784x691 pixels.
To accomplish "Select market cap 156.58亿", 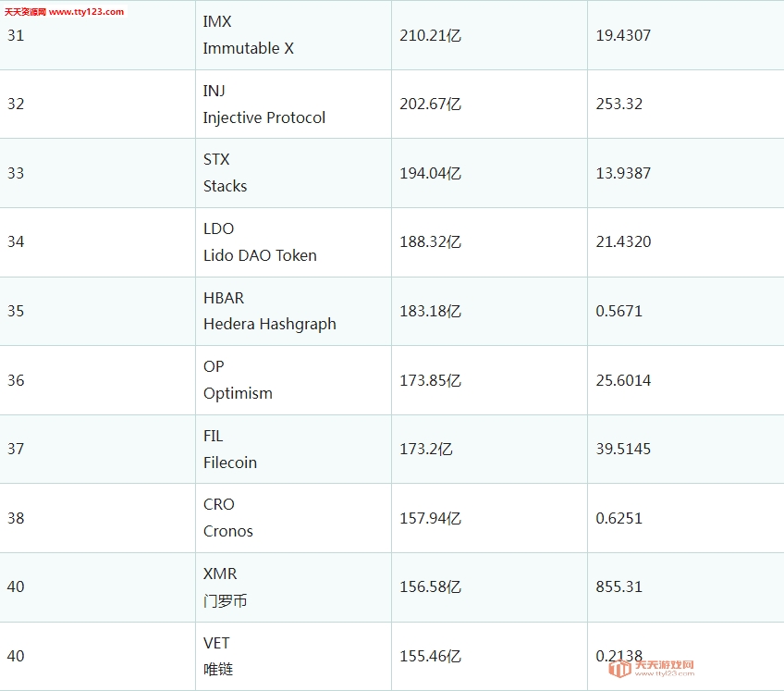I will tap(430, 586).
